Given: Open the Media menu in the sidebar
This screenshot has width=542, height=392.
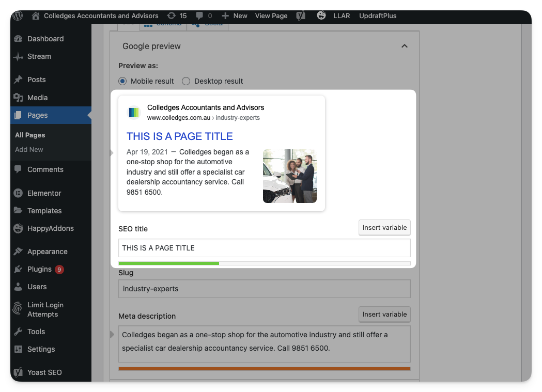Looking at the screenshot, I should (37, 98).
